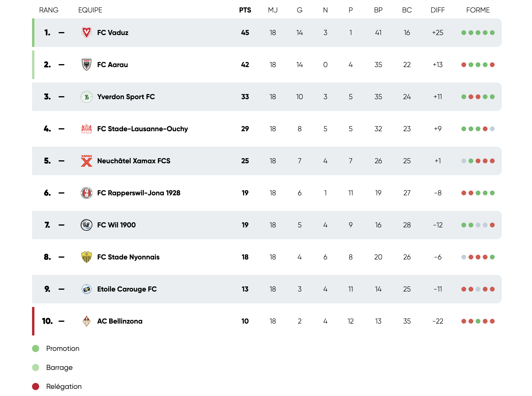The width and height of the screenshot is (532, 396).
Task: Click the FC Wil 1900 logo
Action: coord(86,225)
